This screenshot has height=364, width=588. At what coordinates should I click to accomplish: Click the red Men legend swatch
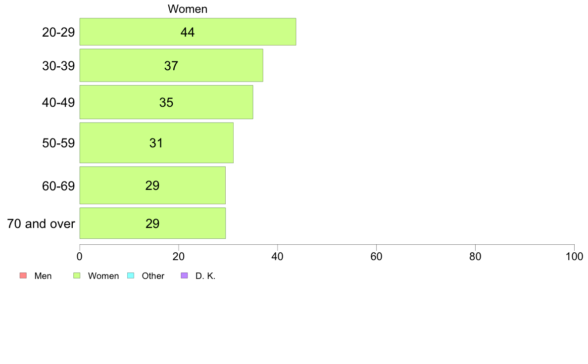tap(23, 275)
